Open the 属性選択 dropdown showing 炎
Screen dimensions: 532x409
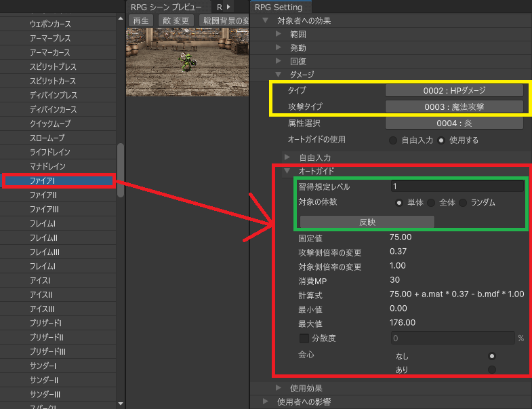coord(454,123)
